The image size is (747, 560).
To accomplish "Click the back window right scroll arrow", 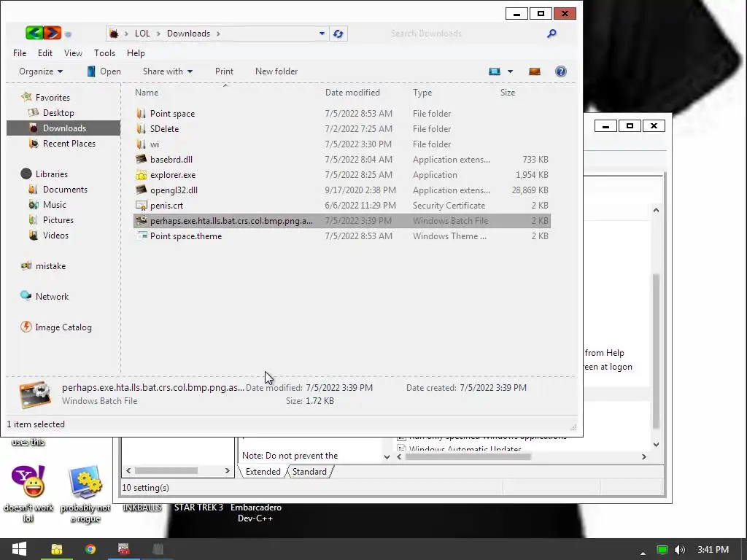I will (643, 456).
